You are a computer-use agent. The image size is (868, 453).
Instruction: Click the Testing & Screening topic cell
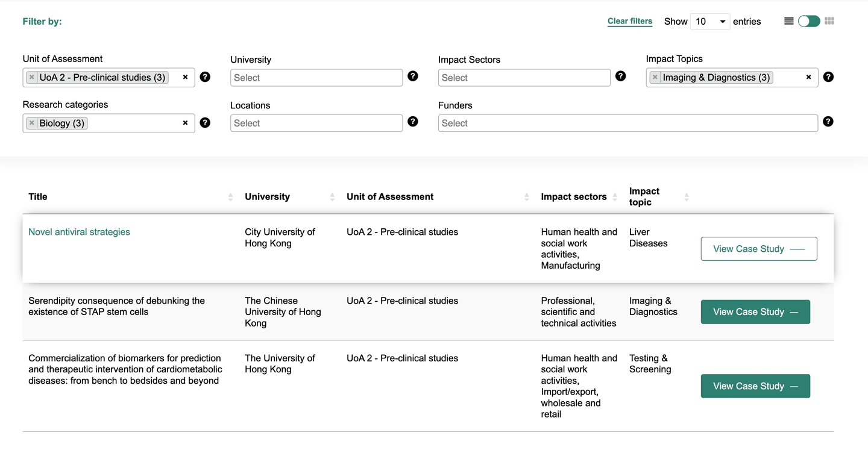[x=650, y=364]
